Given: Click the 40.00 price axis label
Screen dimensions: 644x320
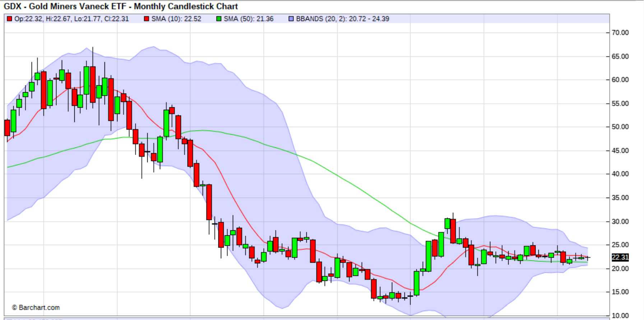Looking at the screenshot, I should pyautogui.click(x=620, y=174).
